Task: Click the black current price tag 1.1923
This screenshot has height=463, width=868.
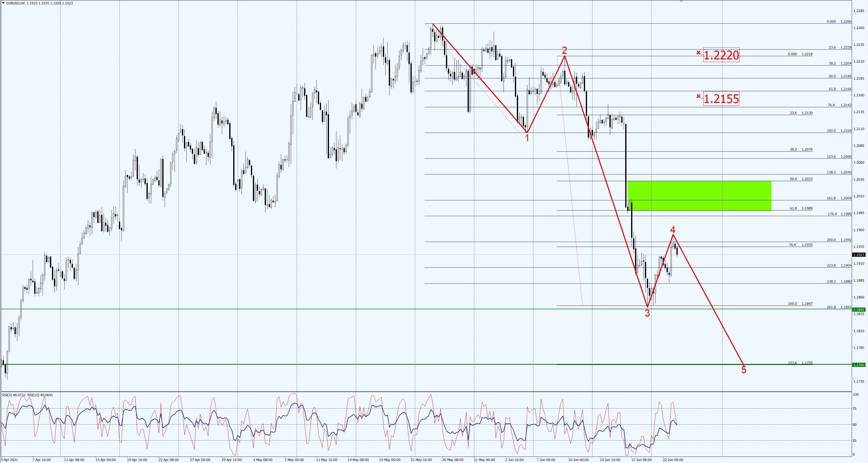Action: click(859, 255)
